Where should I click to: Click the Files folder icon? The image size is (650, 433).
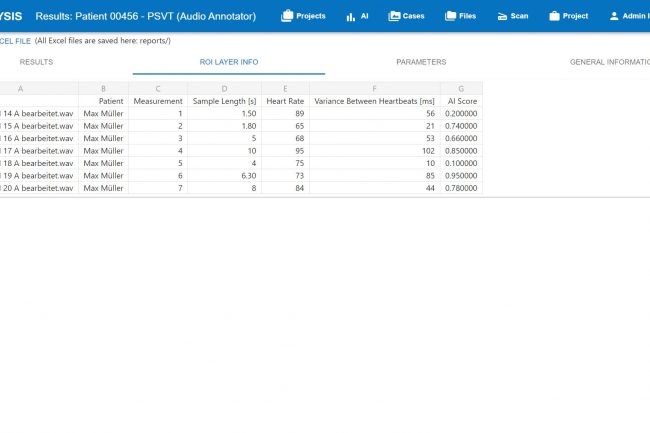[x=451, y=16]
